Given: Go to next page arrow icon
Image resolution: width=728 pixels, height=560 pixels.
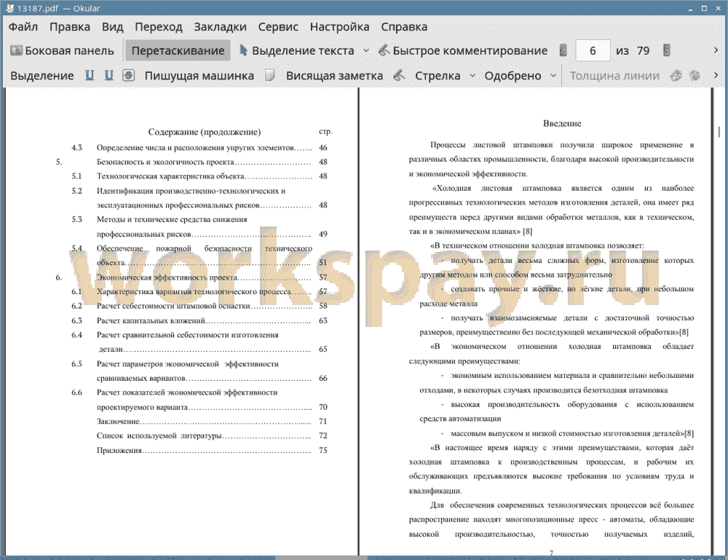Looking at the screenshot, I should pos(667,50).
